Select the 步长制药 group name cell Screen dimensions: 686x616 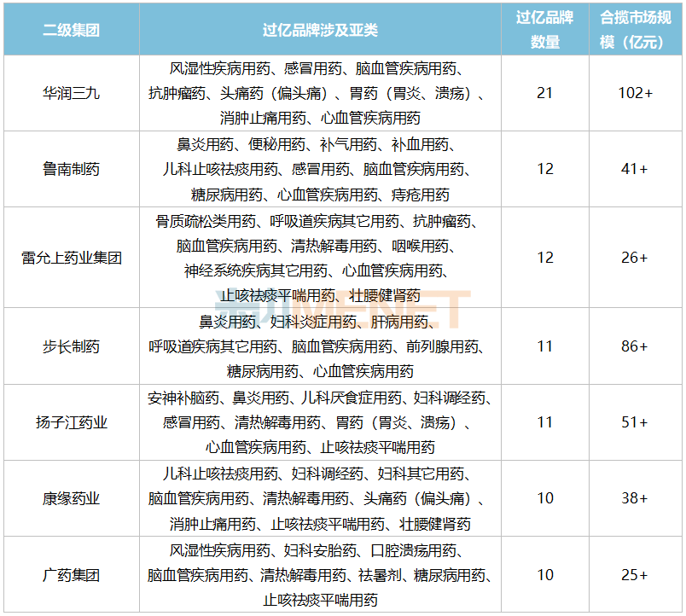point(71,346)
